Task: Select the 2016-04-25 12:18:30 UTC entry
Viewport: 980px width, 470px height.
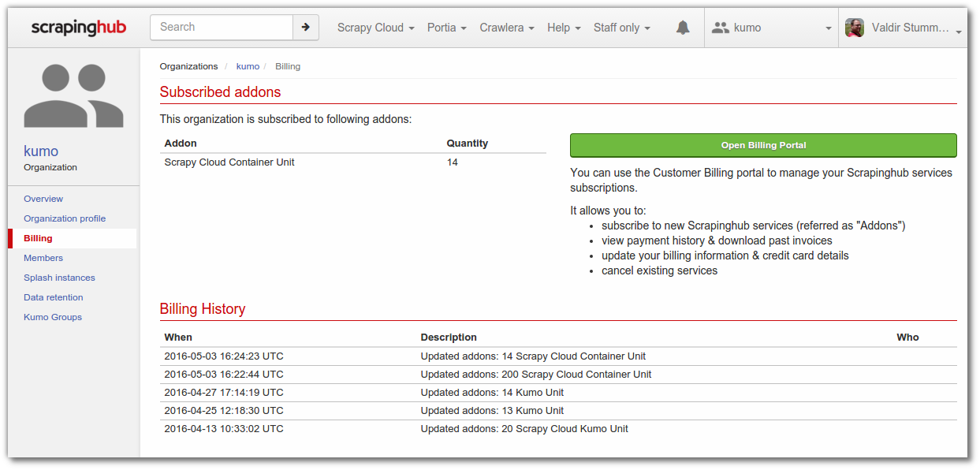Action: click(224, 411)
